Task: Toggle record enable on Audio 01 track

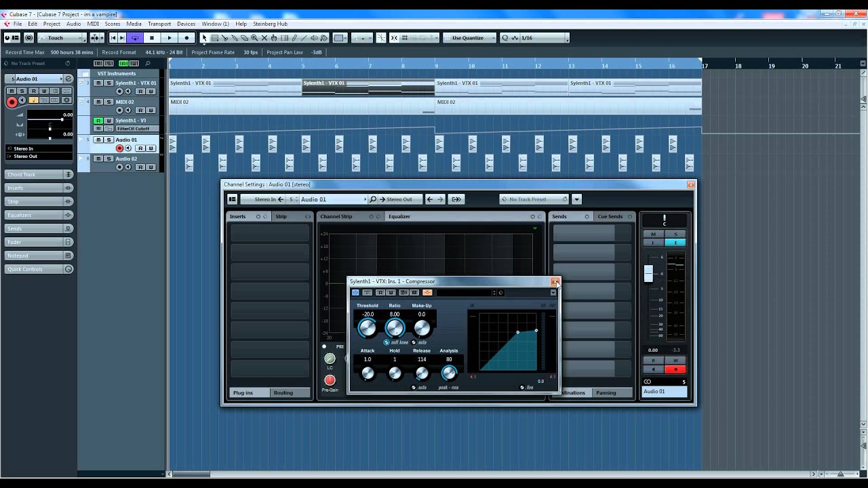Action: click(119, 148)
